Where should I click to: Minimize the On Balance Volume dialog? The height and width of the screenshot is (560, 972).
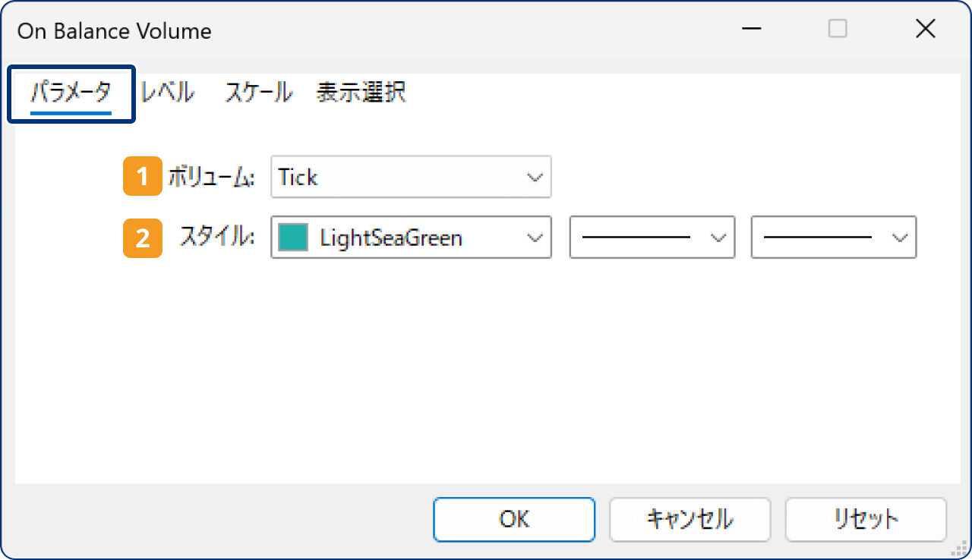[x=751, y=29]
